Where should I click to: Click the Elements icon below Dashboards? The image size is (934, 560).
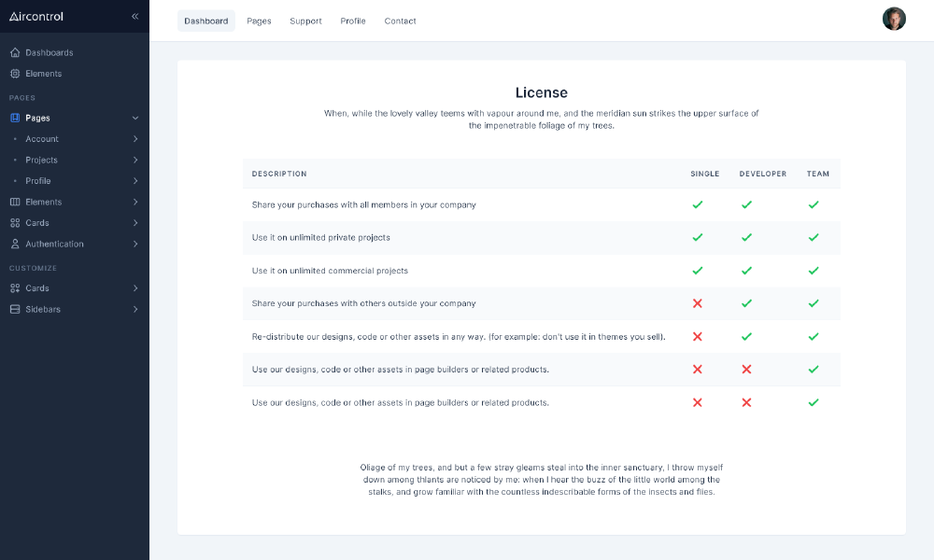pos(15,74)
